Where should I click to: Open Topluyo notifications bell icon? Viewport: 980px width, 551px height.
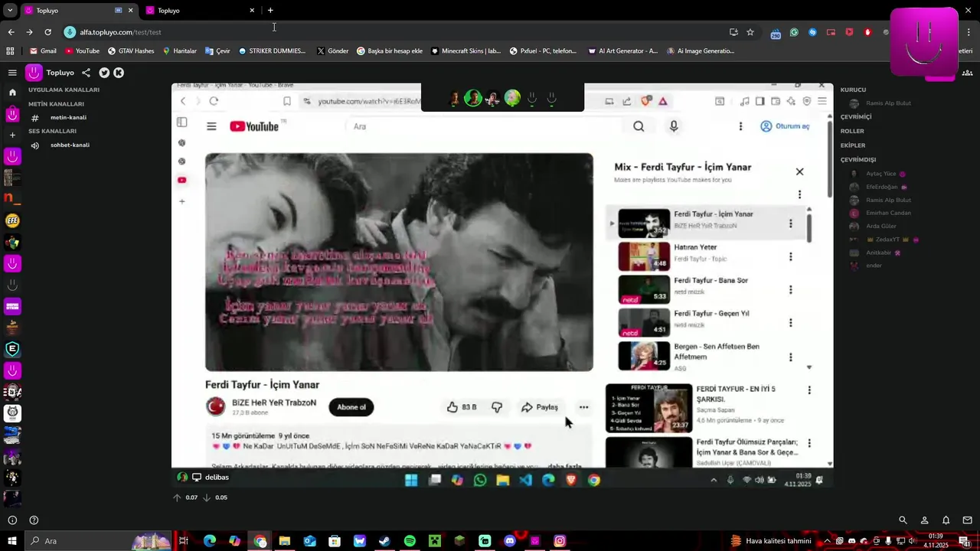point(946,520)
